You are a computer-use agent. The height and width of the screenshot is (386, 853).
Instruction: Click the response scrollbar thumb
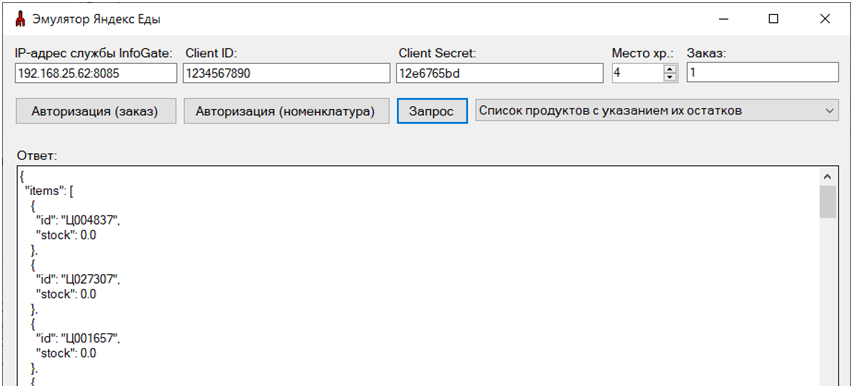pos(827,202)
